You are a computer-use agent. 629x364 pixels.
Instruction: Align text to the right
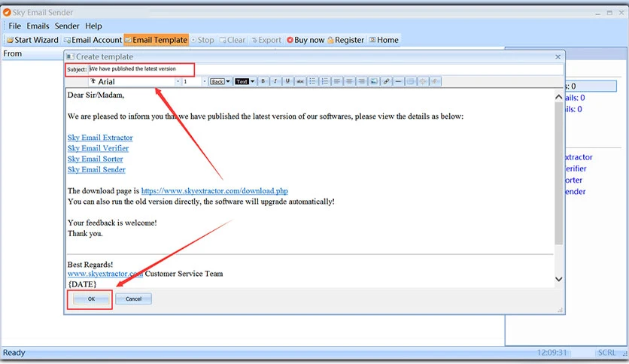pyautogui.click(x=361, y=81)
